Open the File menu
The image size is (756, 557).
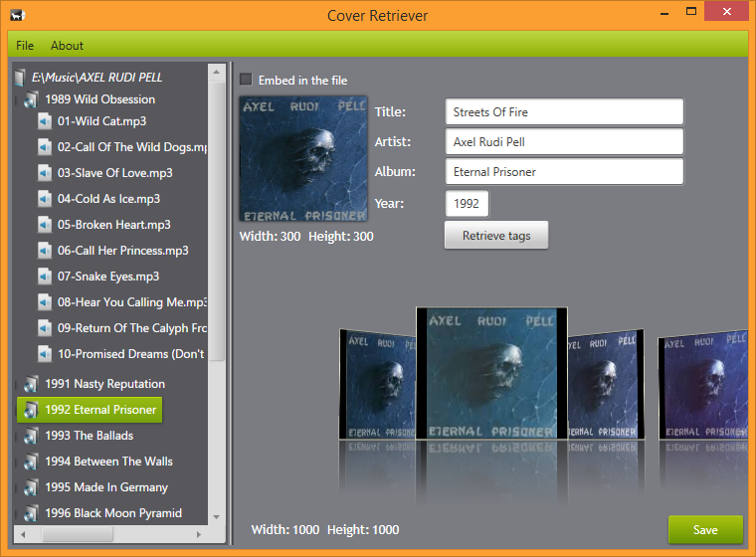point(25,46)
